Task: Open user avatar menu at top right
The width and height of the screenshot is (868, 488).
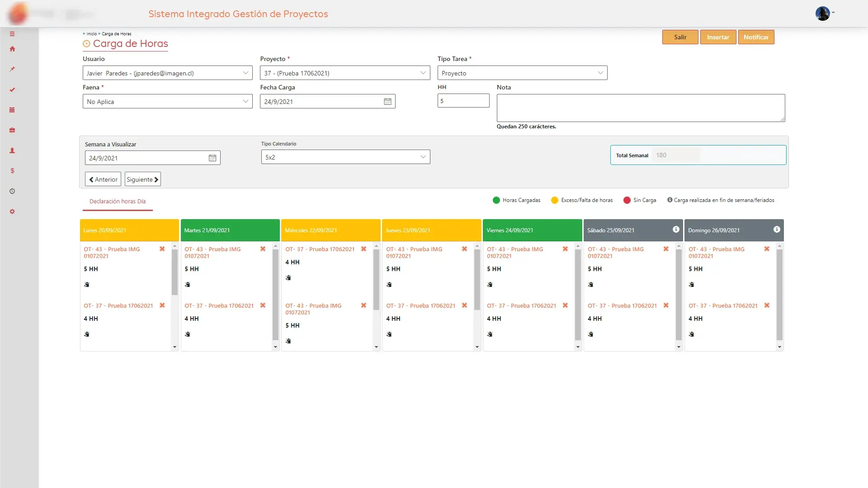Action: click(x=824, y=14)
